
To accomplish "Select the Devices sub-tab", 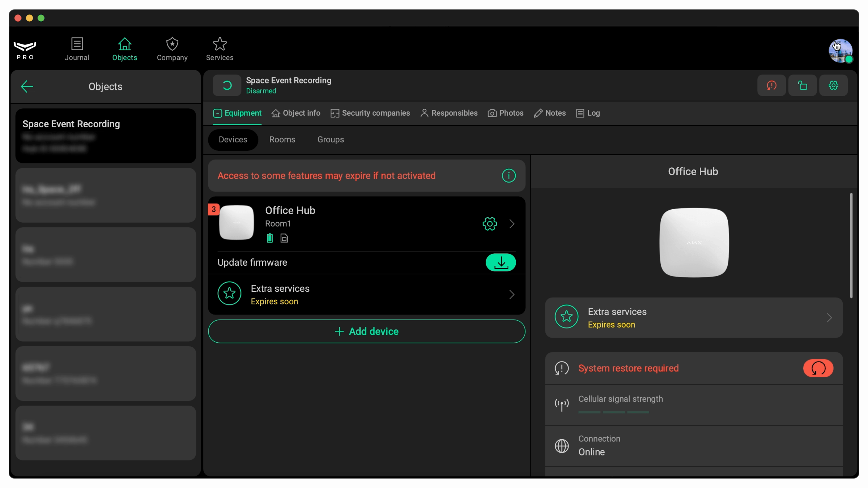I will 233,140.
